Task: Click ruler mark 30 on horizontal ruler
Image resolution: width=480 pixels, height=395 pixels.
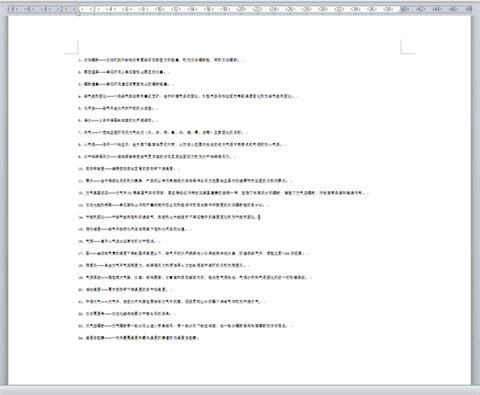Action: 323,9
